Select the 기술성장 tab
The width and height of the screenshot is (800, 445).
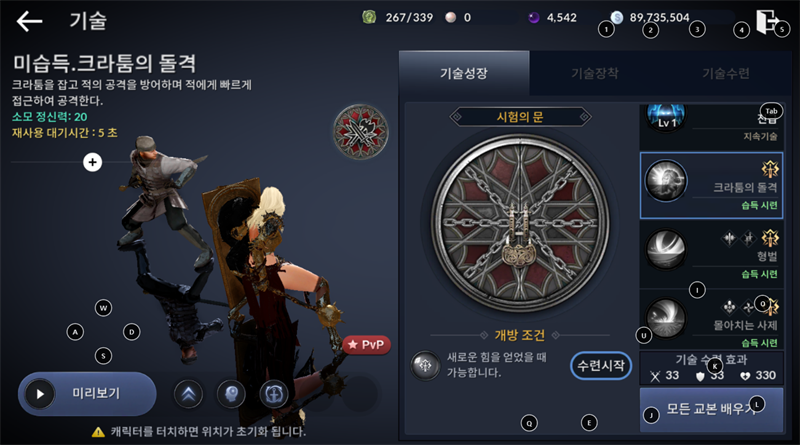coord(464,73)
